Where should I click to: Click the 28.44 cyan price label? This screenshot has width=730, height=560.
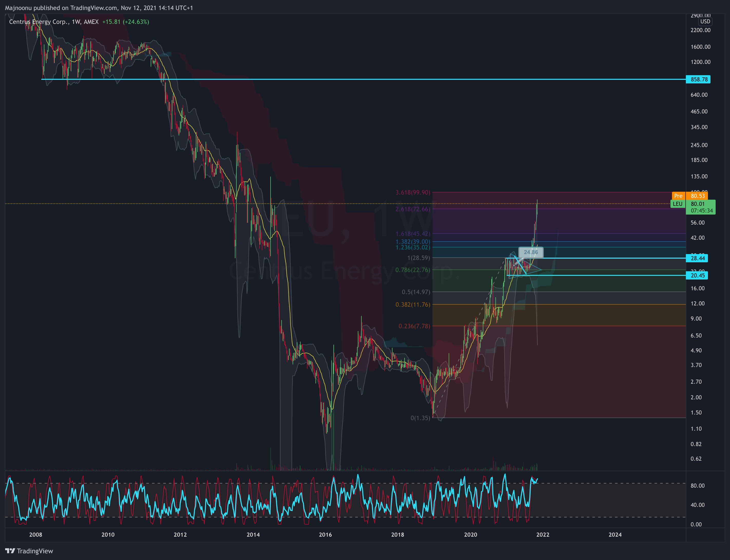click(697, 258)
